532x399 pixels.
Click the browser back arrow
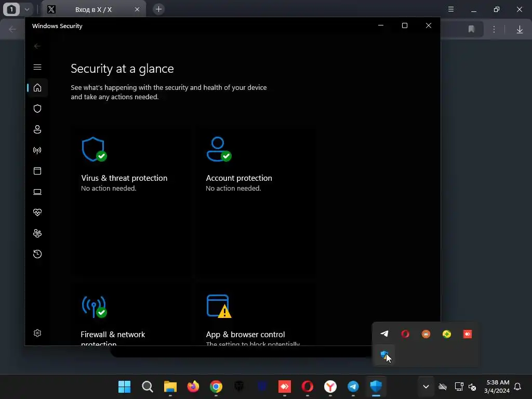(x=12, y=29)
